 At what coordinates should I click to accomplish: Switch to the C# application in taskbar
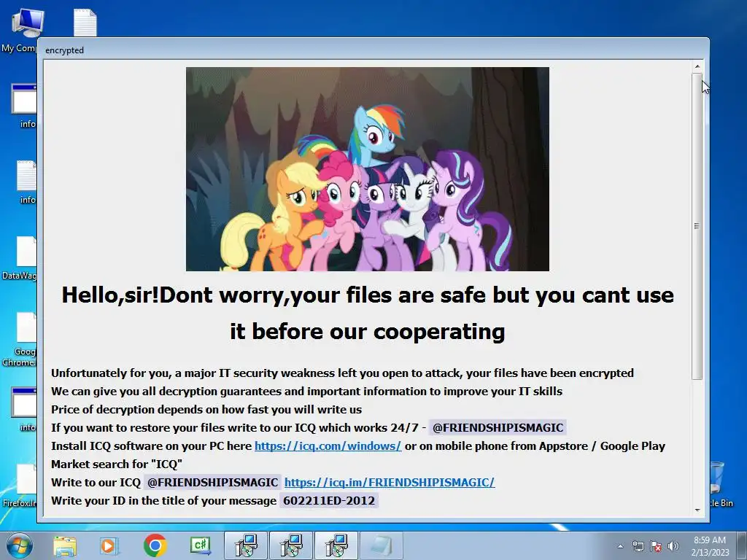pos(201,545)
